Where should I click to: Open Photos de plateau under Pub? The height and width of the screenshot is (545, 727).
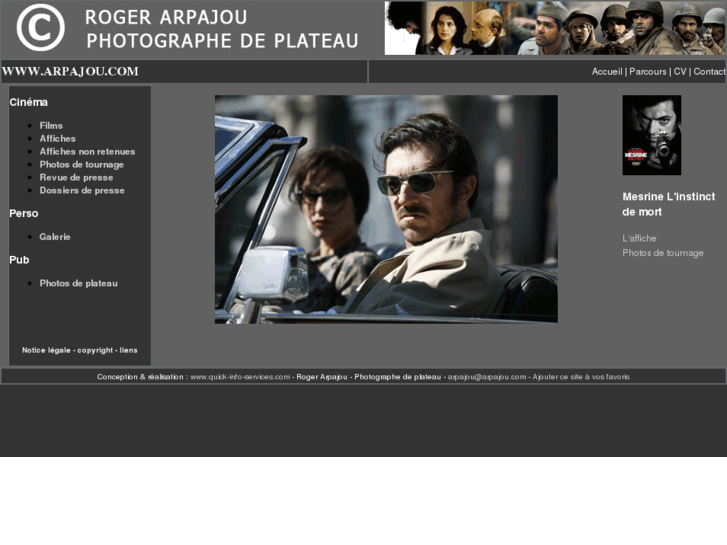coord(78,283)
